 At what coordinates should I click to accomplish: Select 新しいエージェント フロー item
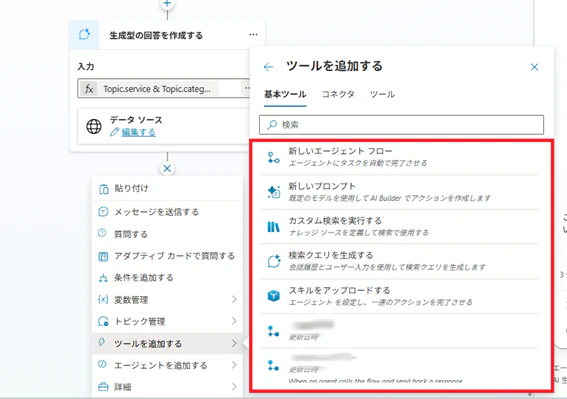tap(398, 157)
